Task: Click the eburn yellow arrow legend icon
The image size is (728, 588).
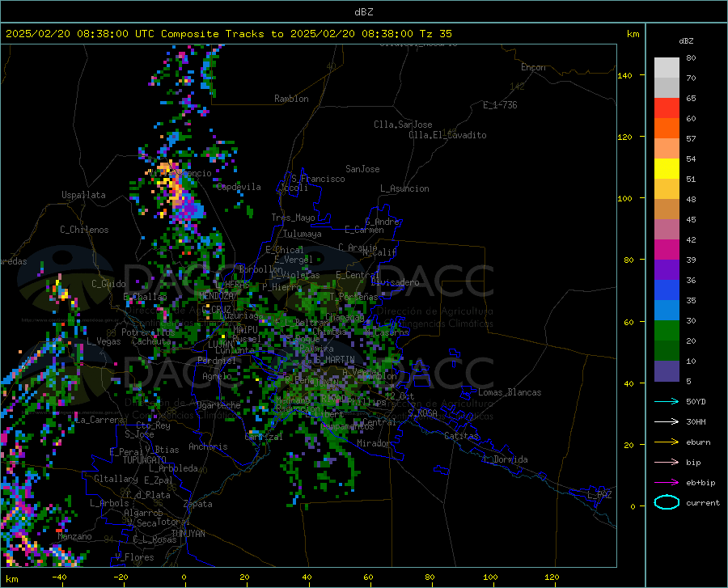Action: (667, 442)
